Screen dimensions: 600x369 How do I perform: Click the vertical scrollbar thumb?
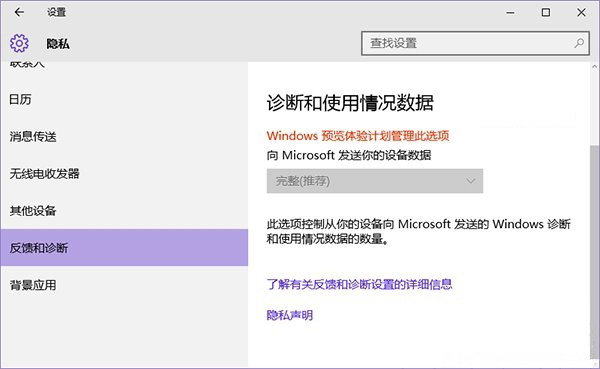594,251
